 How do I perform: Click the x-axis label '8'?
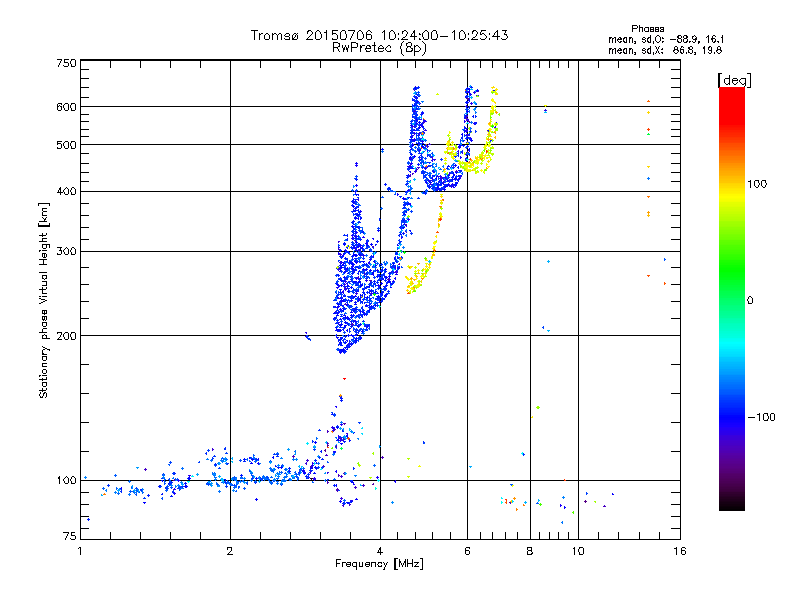click(x=530, y=551)
